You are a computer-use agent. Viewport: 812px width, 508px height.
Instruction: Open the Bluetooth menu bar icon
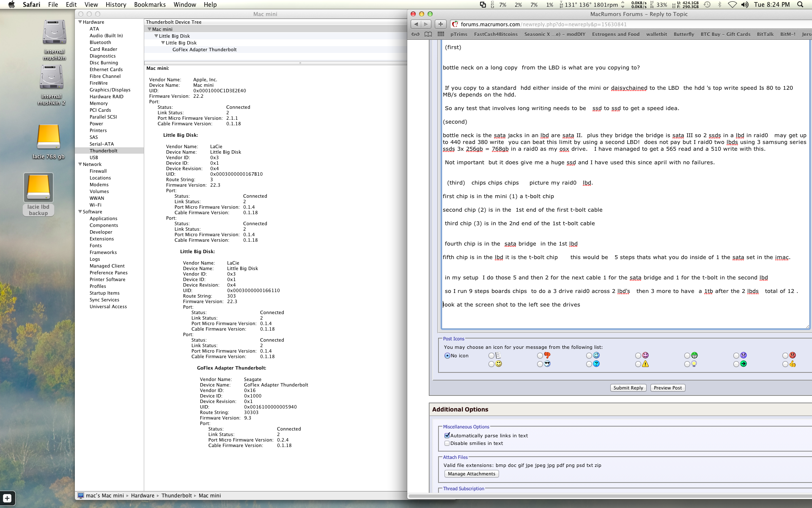719,5
